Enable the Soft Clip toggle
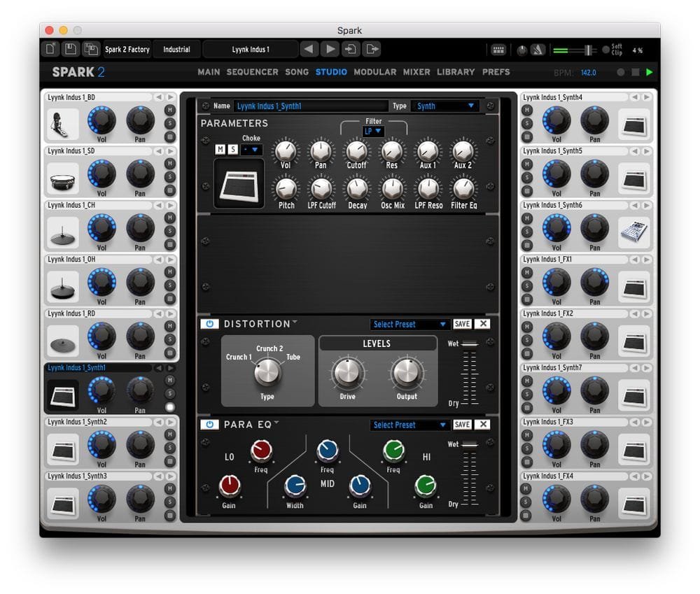 pos(606,49)
